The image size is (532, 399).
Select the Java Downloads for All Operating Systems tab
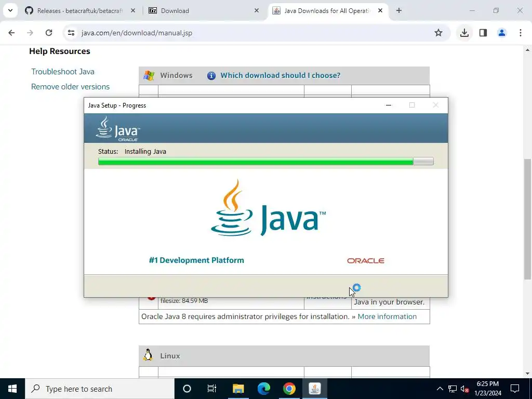click(x=328, y=10)
